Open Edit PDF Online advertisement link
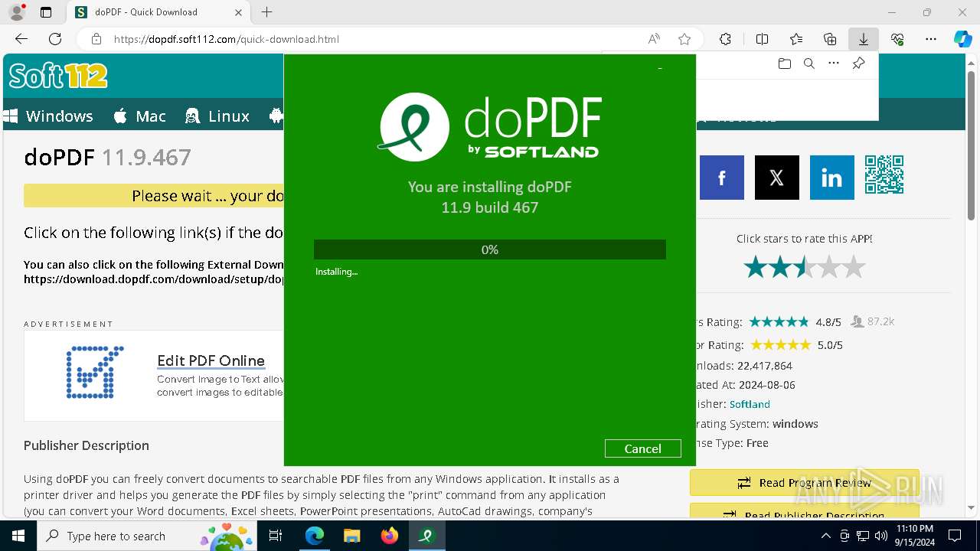980x551 pixels. coord(211,360)
